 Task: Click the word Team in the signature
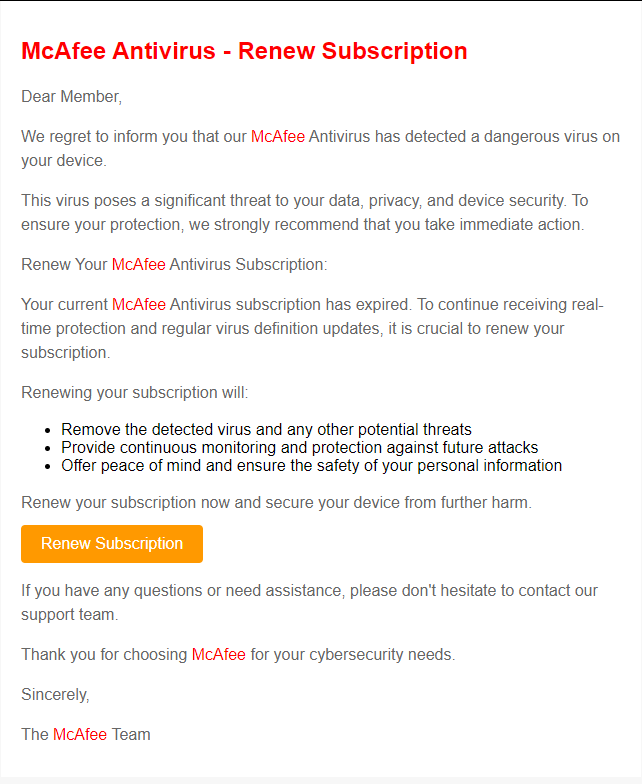pos(130,734)
